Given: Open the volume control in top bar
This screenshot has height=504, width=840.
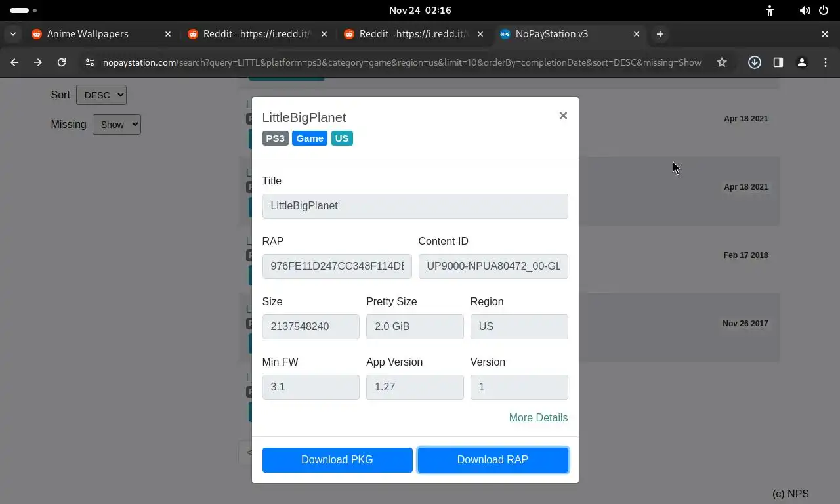Looking at the screenshot, I should [x=805, y=10].
